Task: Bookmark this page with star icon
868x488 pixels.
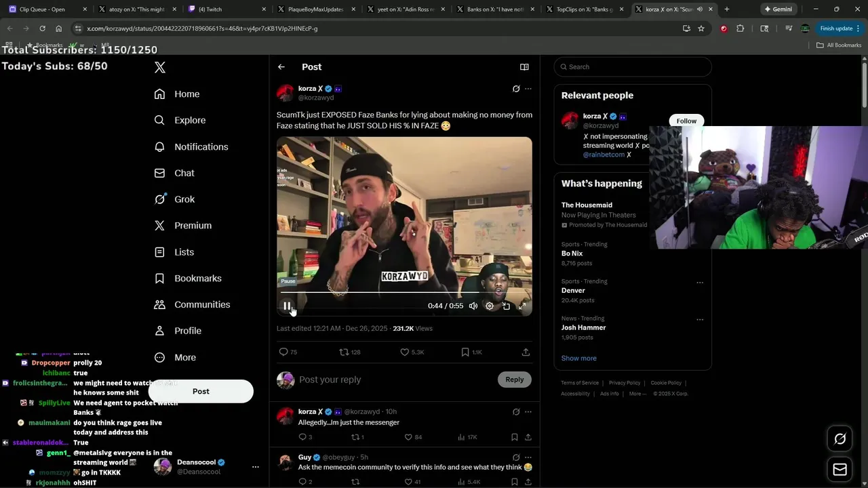Action: pyautogui.click(x=701, y=28)
